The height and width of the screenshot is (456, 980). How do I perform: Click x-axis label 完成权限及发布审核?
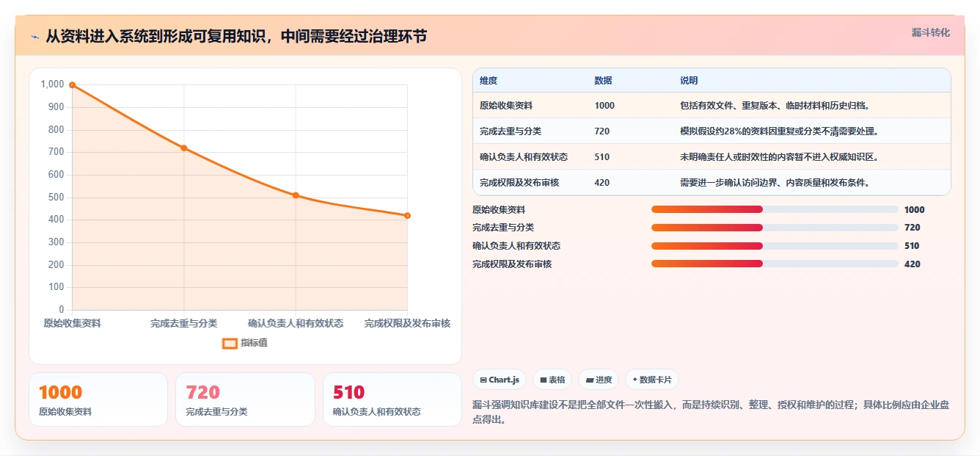pos(407,323)
